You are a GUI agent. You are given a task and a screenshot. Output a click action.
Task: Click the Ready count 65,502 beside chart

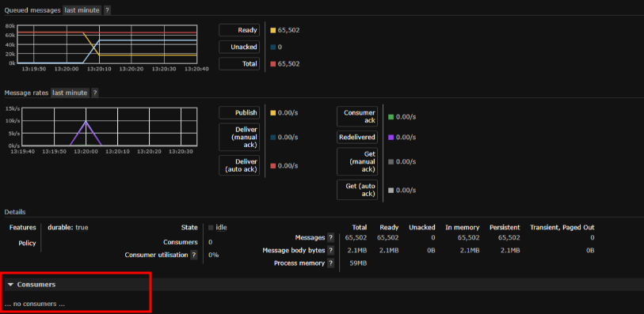288,30
